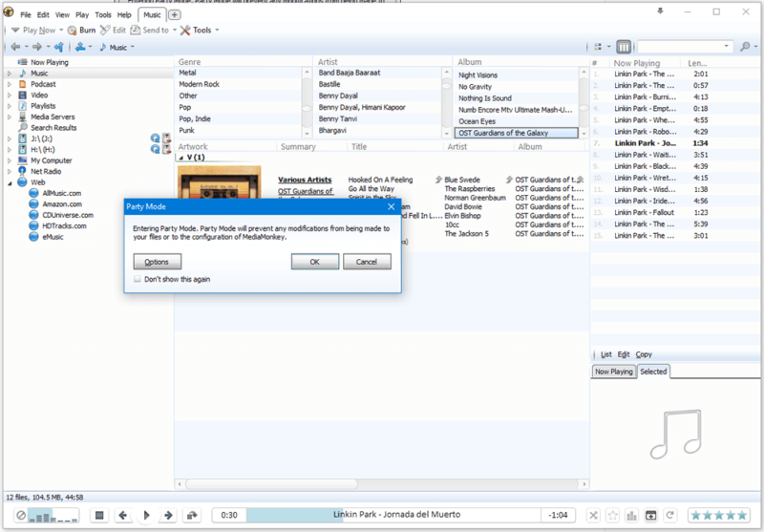Image resolution: width=764 pixels, height=532 pixels.
Task: Adjust the volume bar slider
Action: tap(53, 516)
